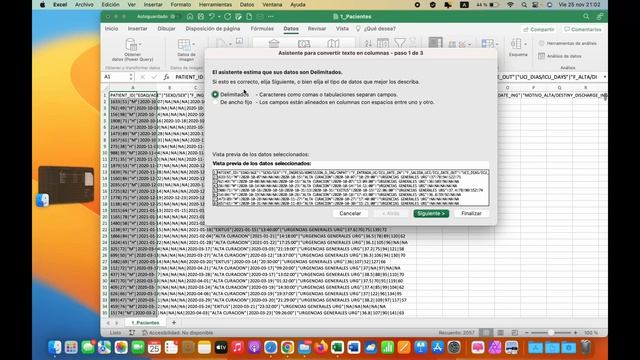Click the save icon in title bar
This screenshot has height=360, width=640.
pos(201,17)
